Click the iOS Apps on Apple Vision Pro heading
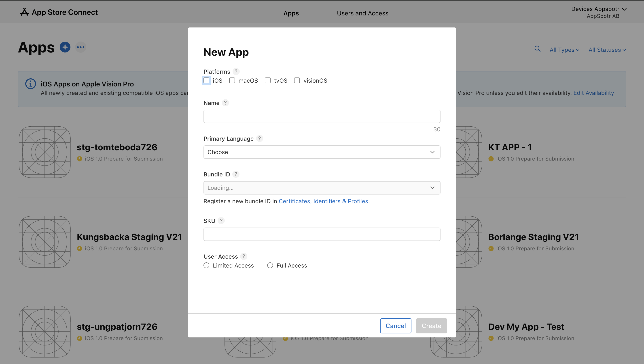This screenshot has width=644, height=364. 87,84
